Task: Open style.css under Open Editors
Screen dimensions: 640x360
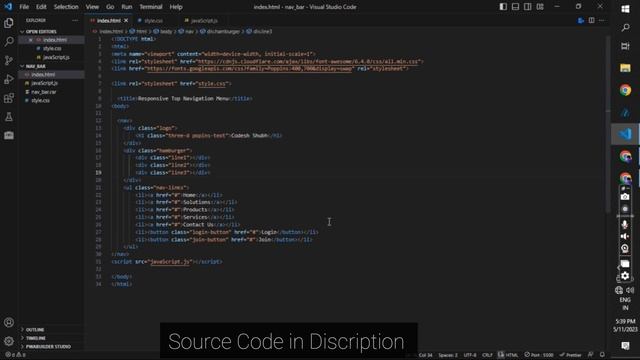Action: click(52, 49)
